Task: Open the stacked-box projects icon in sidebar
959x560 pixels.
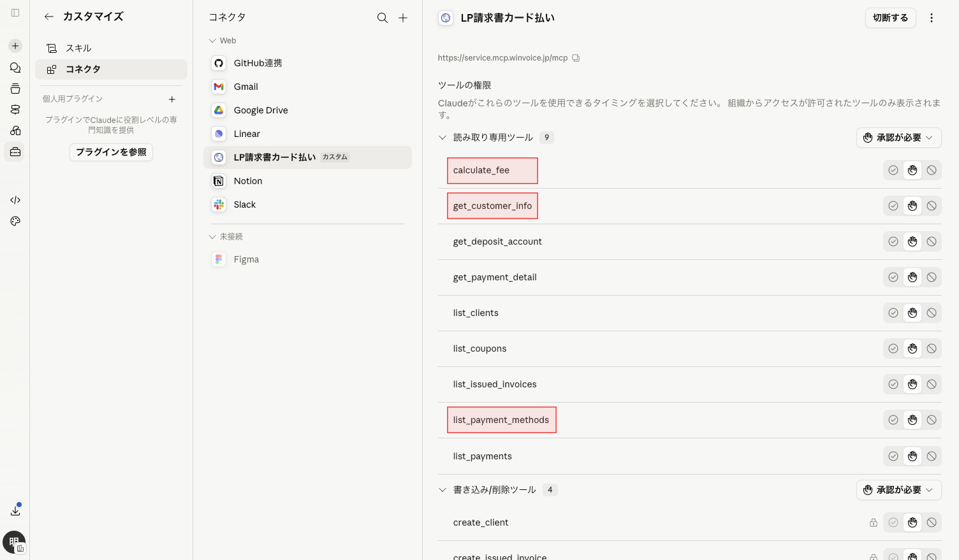Action: pyautogui.click(x=15, y=89)
